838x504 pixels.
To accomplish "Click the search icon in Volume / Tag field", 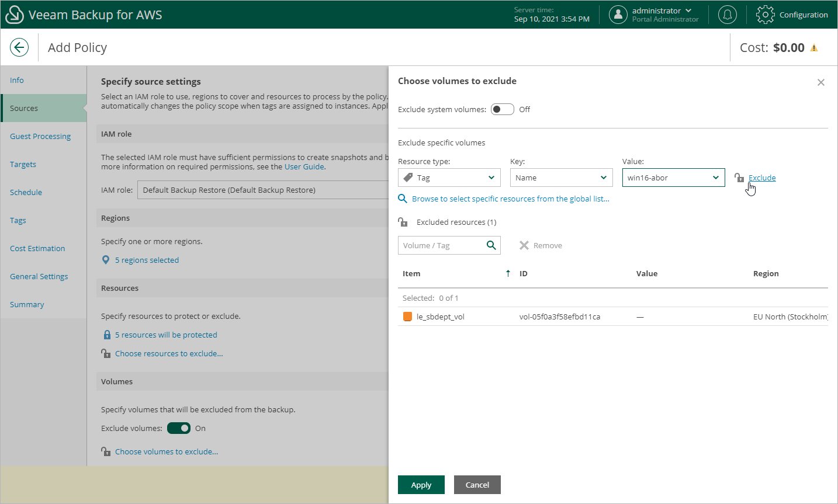I will click(491, 245).
